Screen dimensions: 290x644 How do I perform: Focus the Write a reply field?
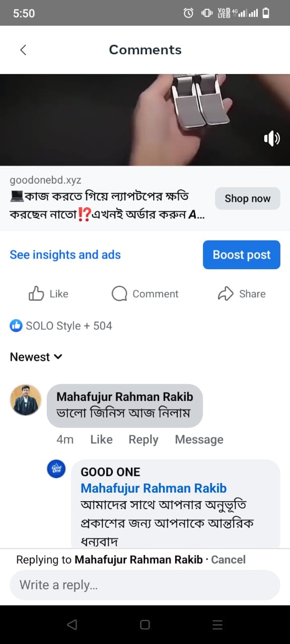pos(145,585)
